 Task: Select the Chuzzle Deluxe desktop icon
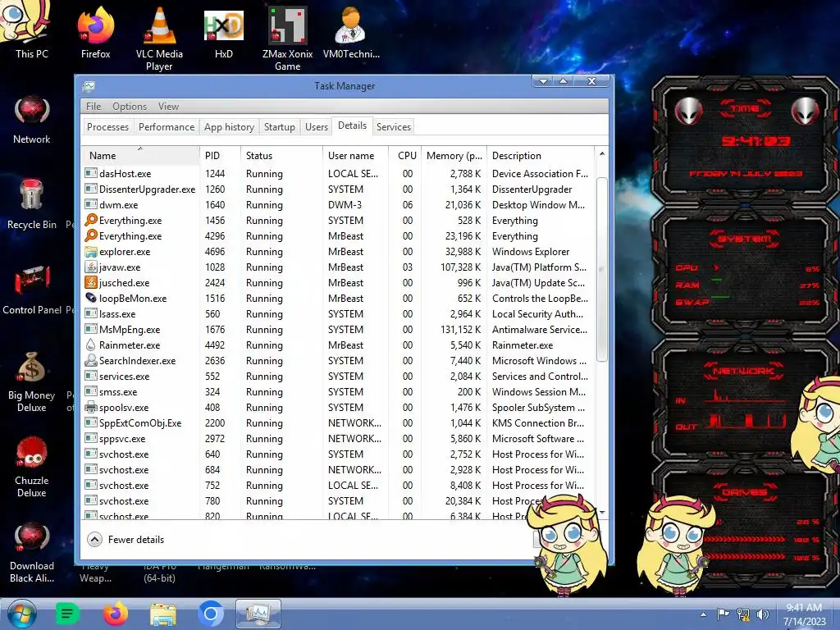point(32,467)
